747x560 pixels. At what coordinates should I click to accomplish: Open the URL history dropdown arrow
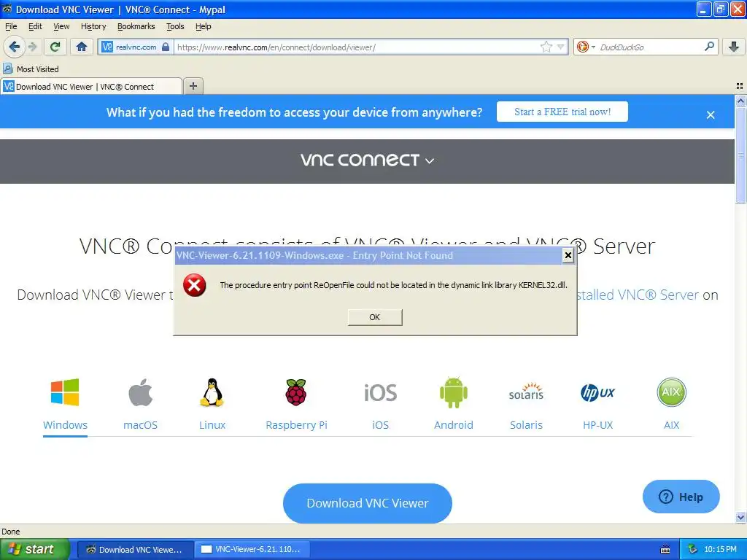[x=561, y=47]
